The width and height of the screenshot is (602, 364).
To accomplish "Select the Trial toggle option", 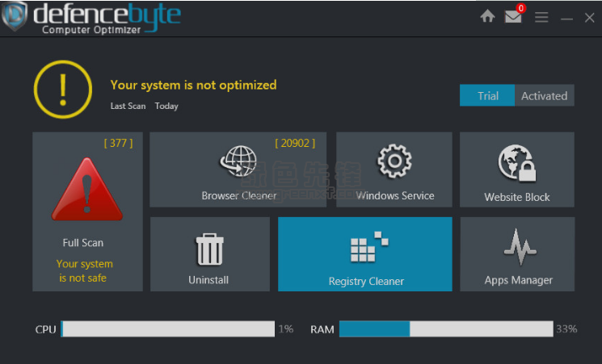I will tap(487, 95).
